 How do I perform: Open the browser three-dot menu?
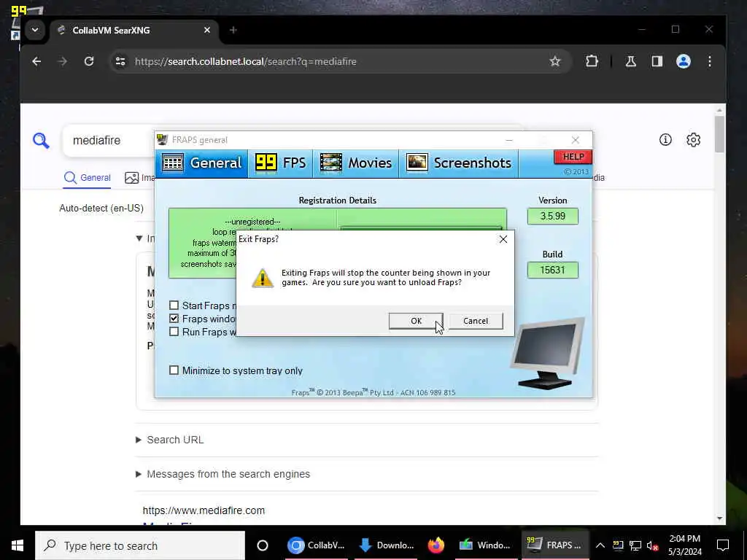point(709,61)
